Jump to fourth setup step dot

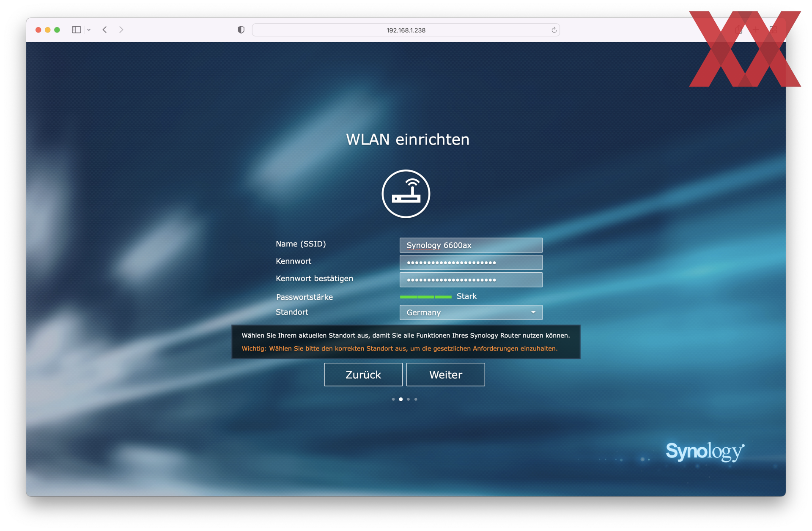point(416,399)
